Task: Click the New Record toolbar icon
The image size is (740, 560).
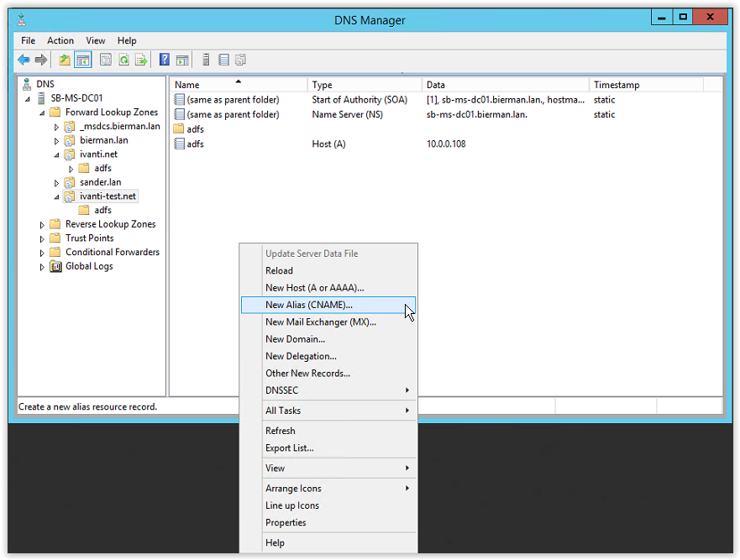Action: pos(223,60)
